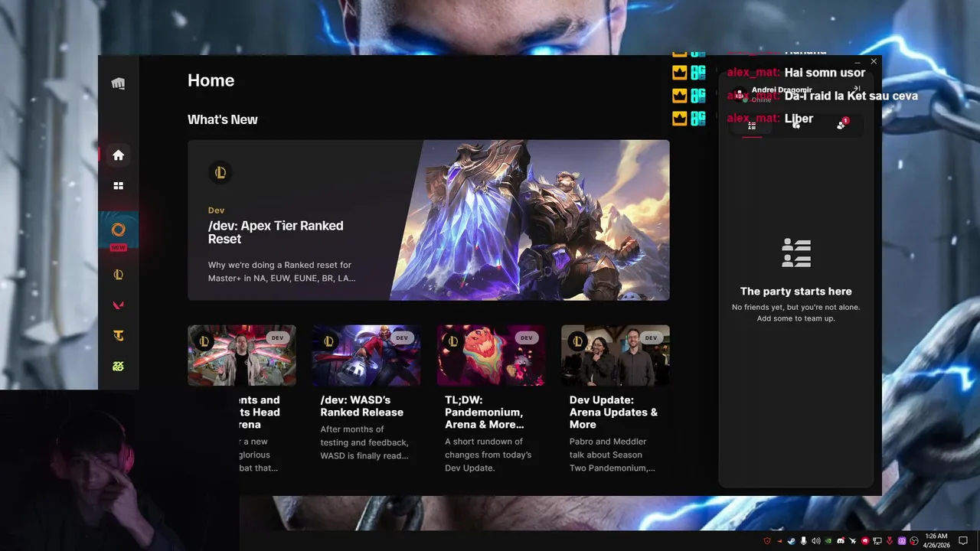Click the League icon on the featured card
Viewport: 980px width, 551px height.
click(220, 172)
